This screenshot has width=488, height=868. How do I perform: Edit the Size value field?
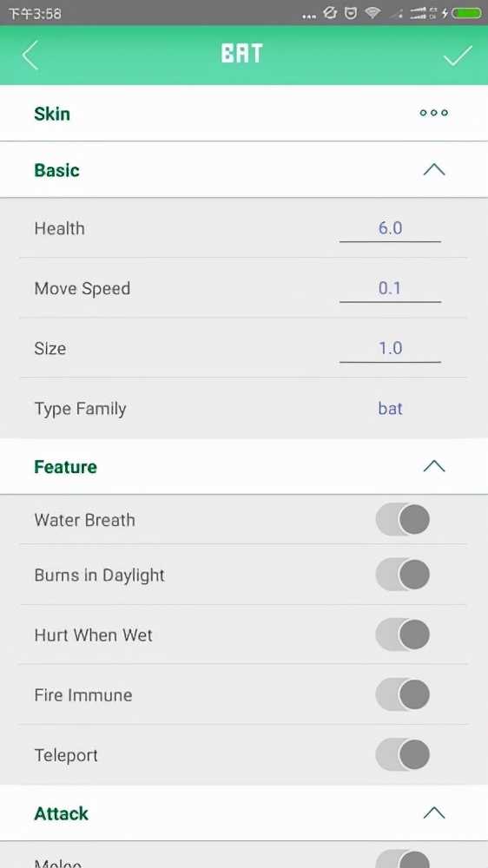[390, 349]
